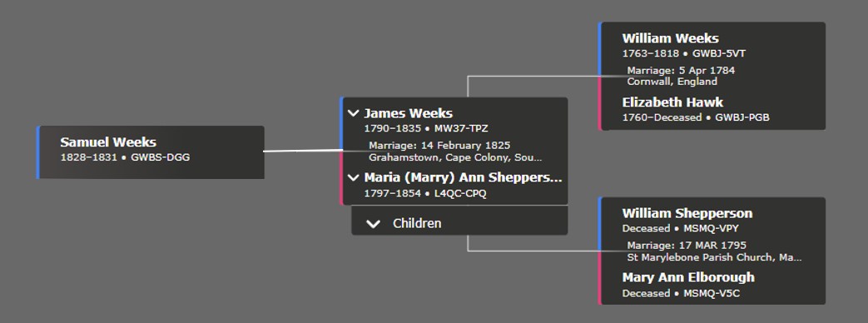The height and width of the screenshot is (323, 868).
Task: Click ID GWBJ-5VT under William Weeks
Action: tap(718, 54)
